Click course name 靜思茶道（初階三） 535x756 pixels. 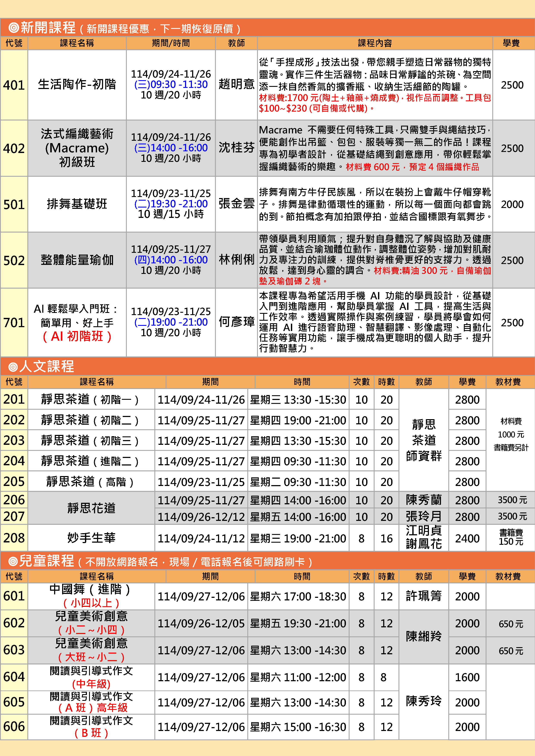click(90, 440)
